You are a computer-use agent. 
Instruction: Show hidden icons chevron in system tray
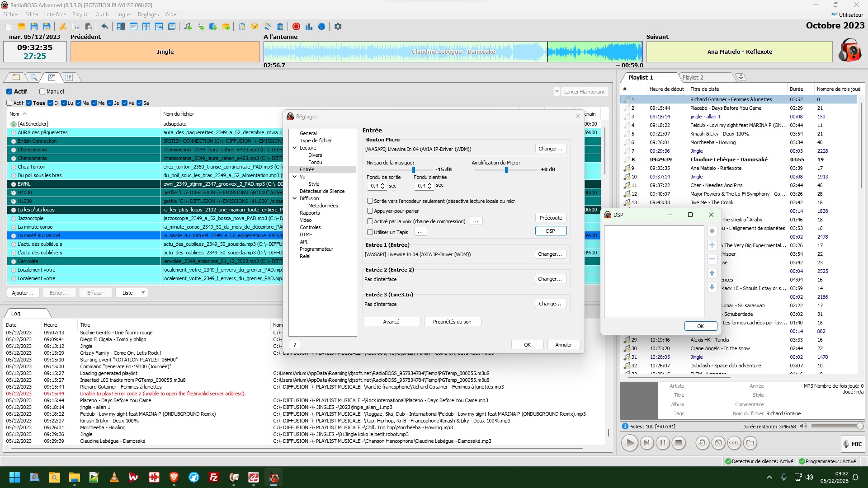(x=769, y=477)
